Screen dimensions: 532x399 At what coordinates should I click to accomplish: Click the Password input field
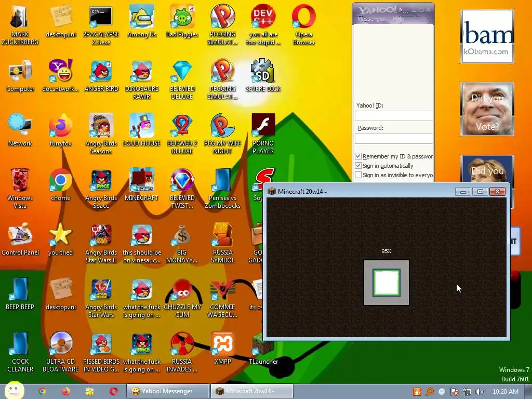pos(394,138)
